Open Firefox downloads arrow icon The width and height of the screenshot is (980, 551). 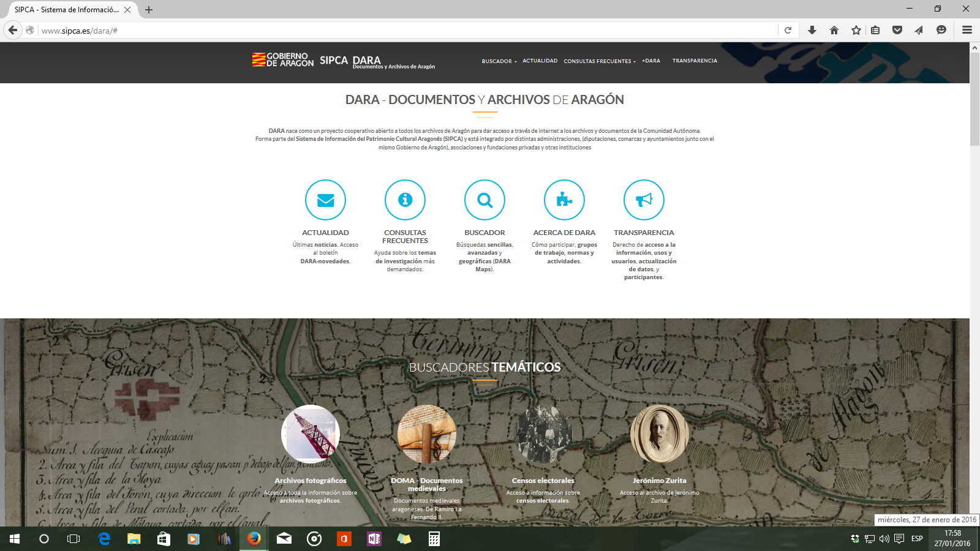point(812,30)
